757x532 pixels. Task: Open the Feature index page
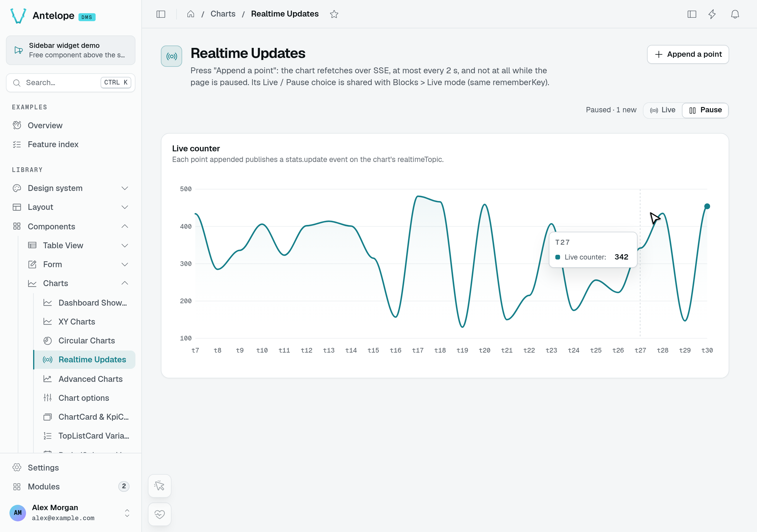[71, 144]
